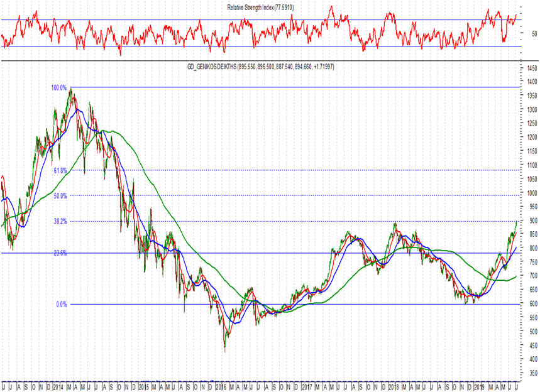The height and width of the screenshot is (392, 540).
Task: Click the GD_GENIKOS DEIKTHS chart title
Action: click(x=261, y=67)
